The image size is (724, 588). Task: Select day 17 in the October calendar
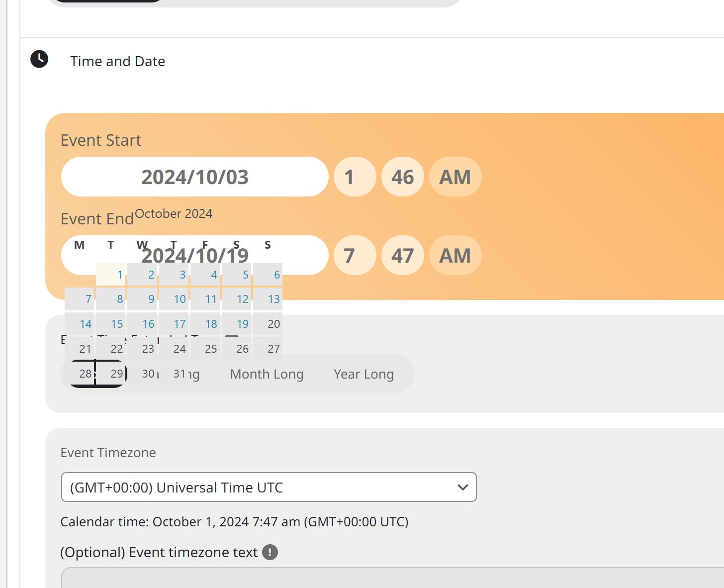(x=174, y=324)
